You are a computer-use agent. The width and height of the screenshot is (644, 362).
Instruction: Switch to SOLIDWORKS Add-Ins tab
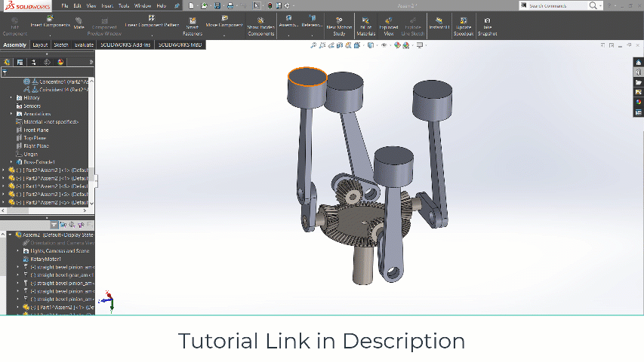point(125,44)
